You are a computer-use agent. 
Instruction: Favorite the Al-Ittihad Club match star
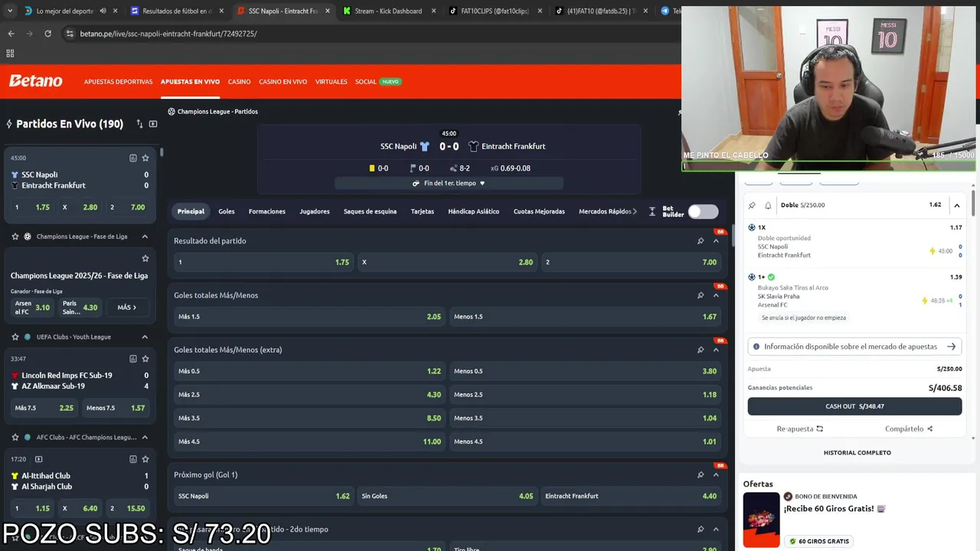[x=145, y=459]
